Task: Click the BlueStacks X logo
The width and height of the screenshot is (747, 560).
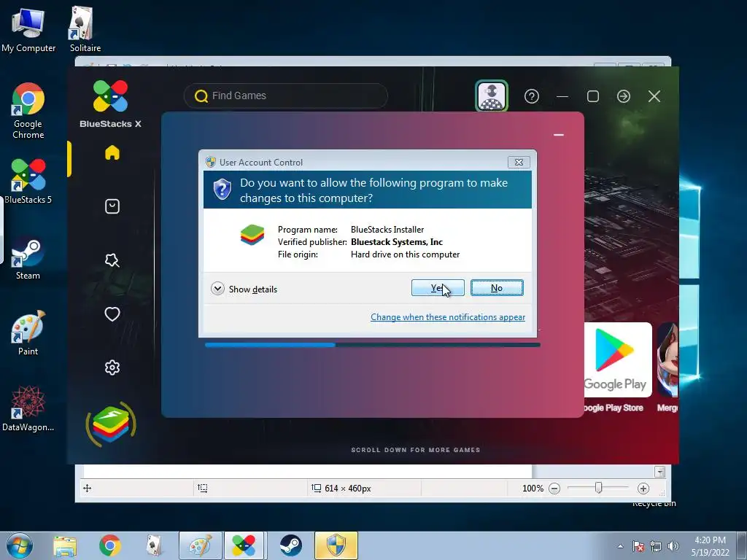Action: 111,104
